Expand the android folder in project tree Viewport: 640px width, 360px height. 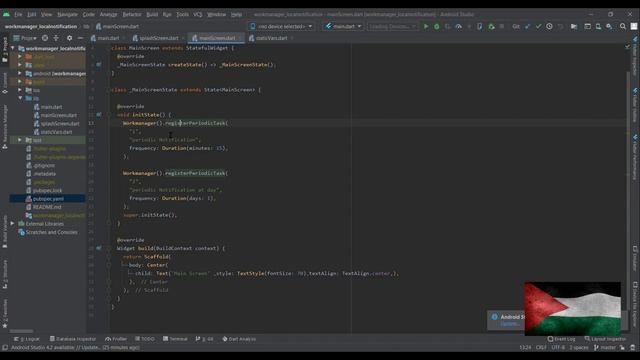coord(20,73)
